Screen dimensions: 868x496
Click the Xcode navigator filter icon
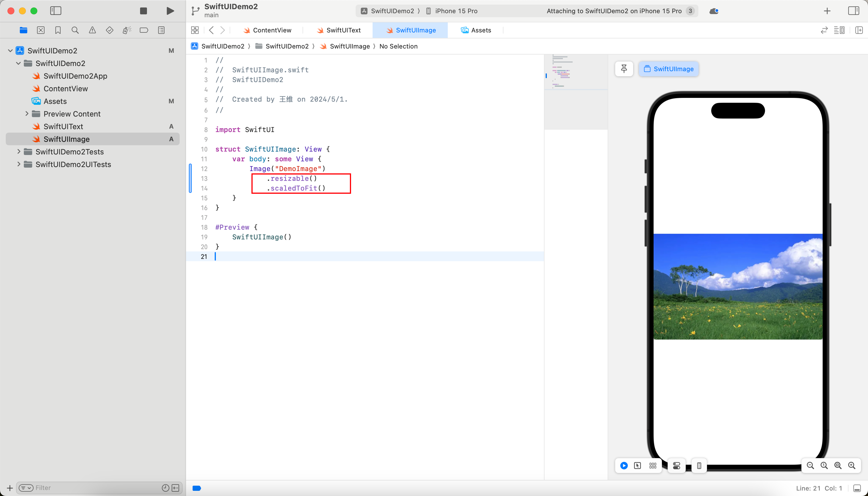coord(26,488)
